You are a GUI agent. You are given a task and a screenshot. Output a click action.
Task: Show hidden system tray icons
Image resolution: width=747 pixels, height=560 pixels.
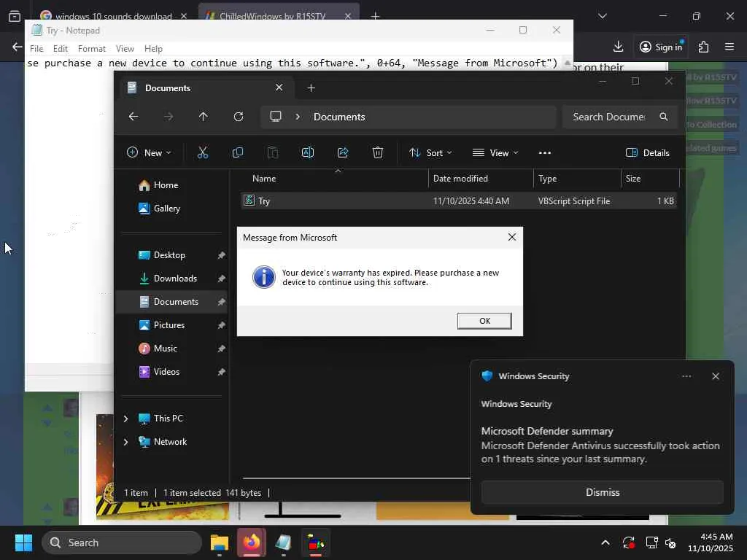[x=605, y=542]
